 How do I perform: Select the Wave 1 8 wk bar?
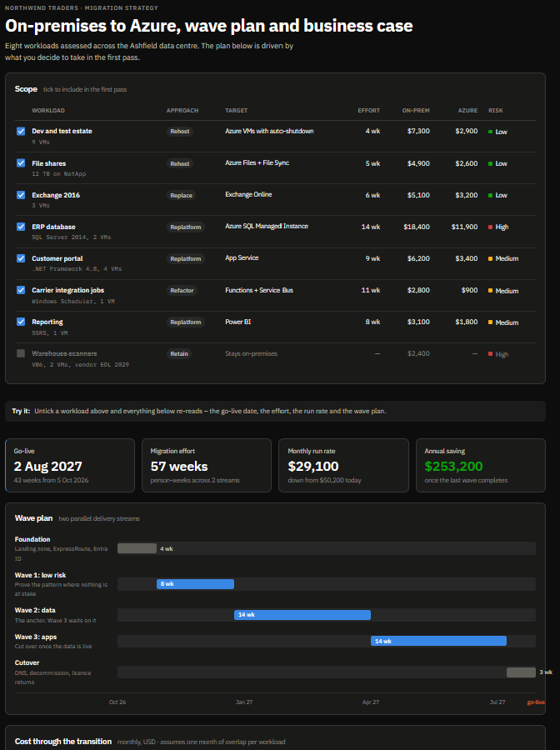coord(195,584)
